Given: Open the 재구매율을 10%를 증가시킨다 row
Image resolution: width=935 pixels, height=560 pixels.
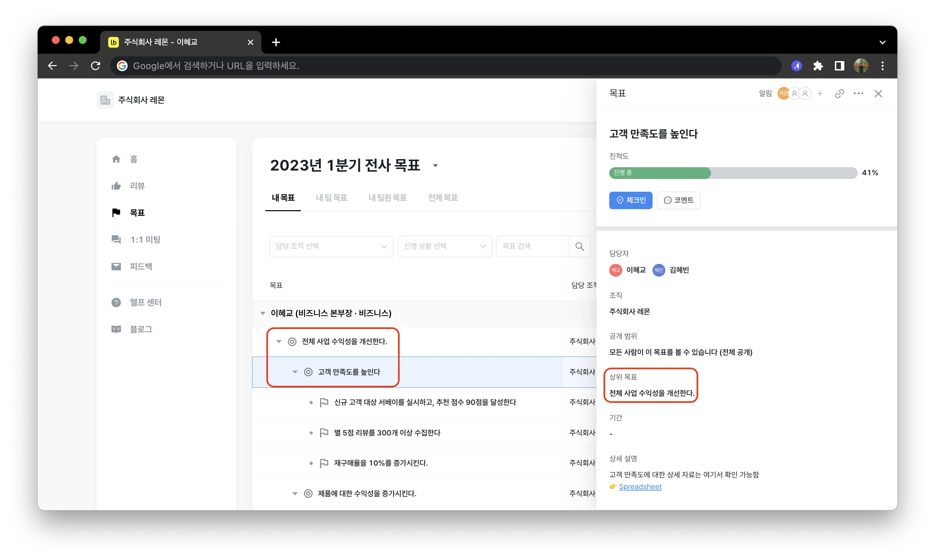Looking at the screenshot, I should [x=424, y=463].
